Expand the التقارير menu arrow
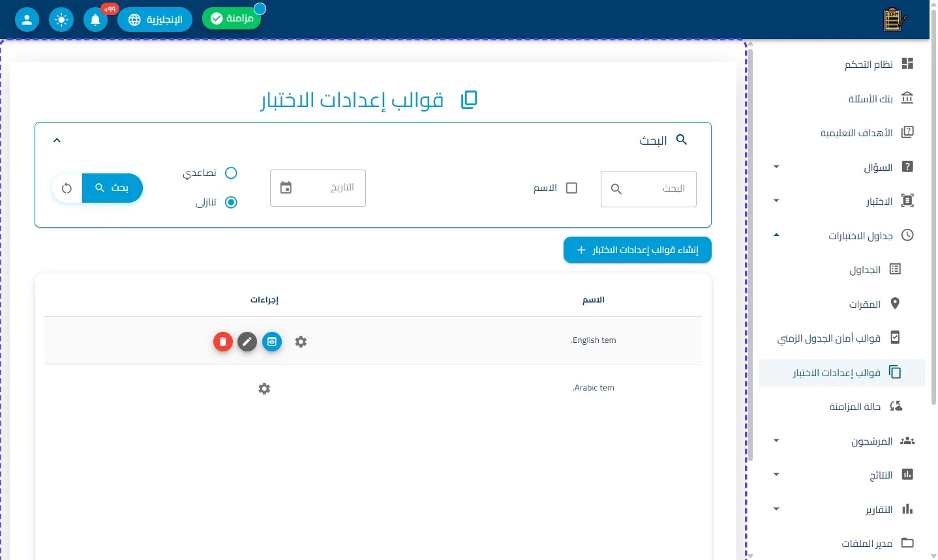Viewport: 938px width, 560px height. point(776,509)
